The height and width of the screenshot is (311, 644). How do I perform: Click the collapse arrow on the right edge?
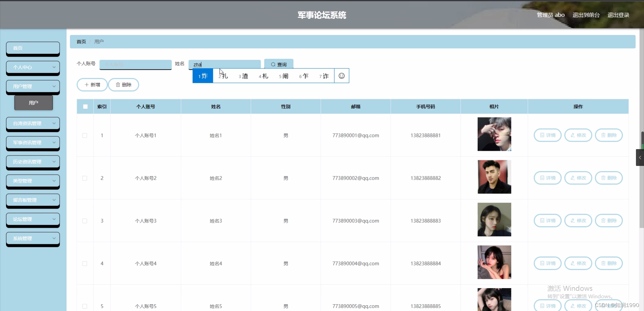tap(640, 157)
